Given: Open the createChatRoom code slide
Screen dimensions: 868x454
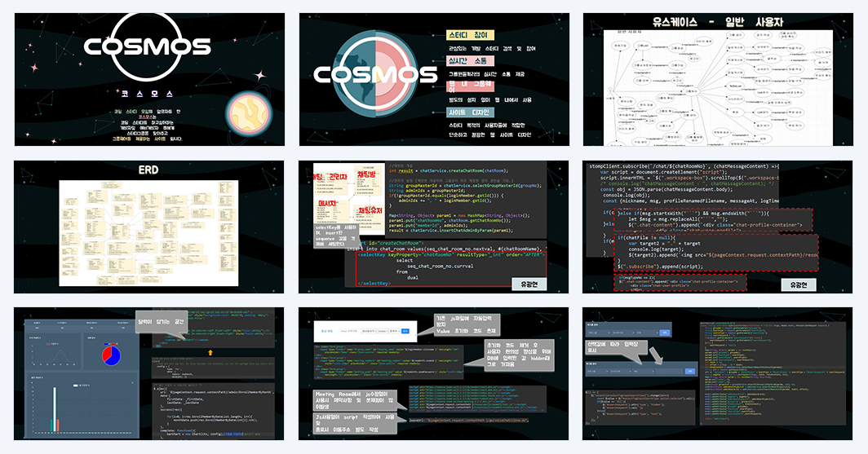Looking at the screenshot, I should (433, 227).
